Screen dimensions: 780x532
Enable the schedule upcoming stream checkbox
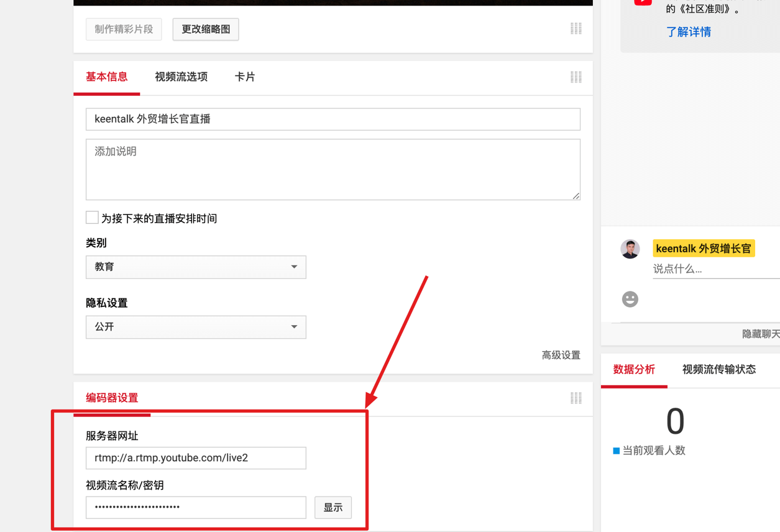(91, 217)
